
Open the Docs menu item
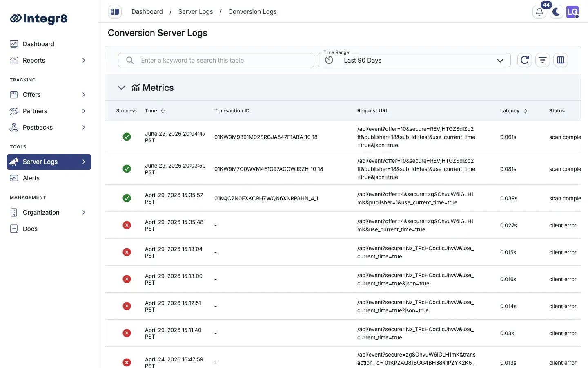click(x=49, y=229)
